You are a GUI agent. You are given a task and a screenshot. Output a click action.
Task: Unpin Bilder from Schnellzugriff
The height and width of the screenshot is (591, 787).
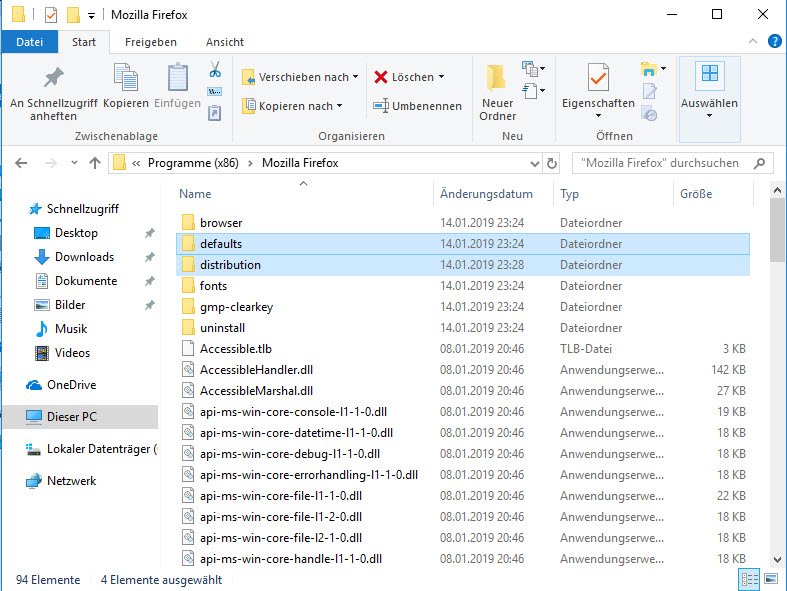tap(150, 305)
